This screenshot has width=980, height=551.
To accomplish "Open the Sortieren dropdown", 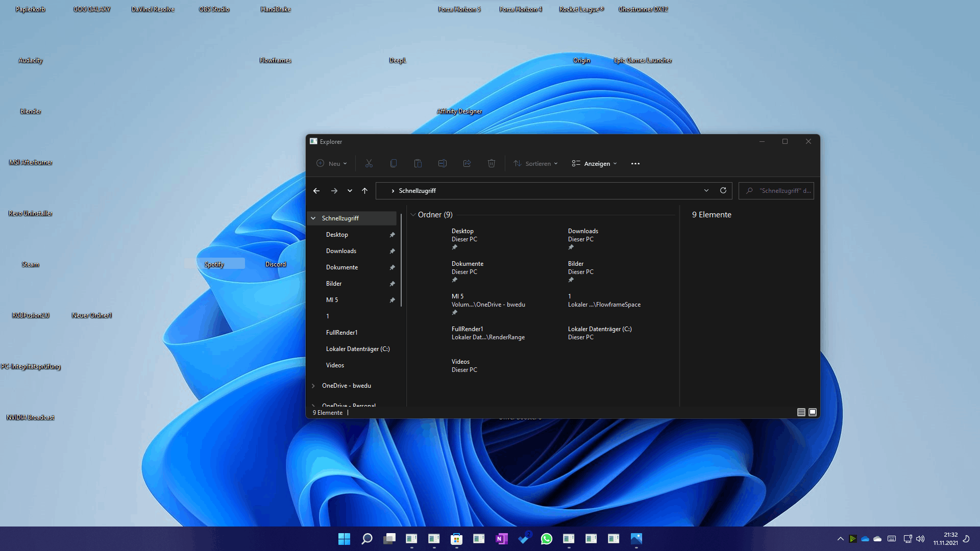I will pyautogui.click(x=535, y=163).
